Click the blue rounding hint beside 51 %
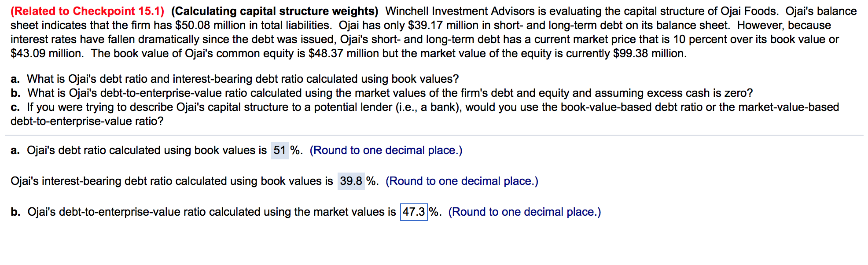This screenshot has height=265, width=868. click(386, 150)
